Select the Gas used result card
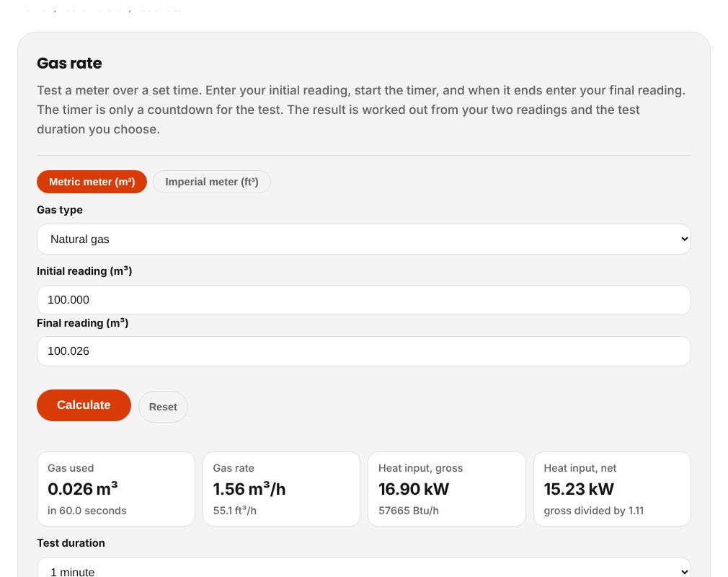 coord(116,489)
